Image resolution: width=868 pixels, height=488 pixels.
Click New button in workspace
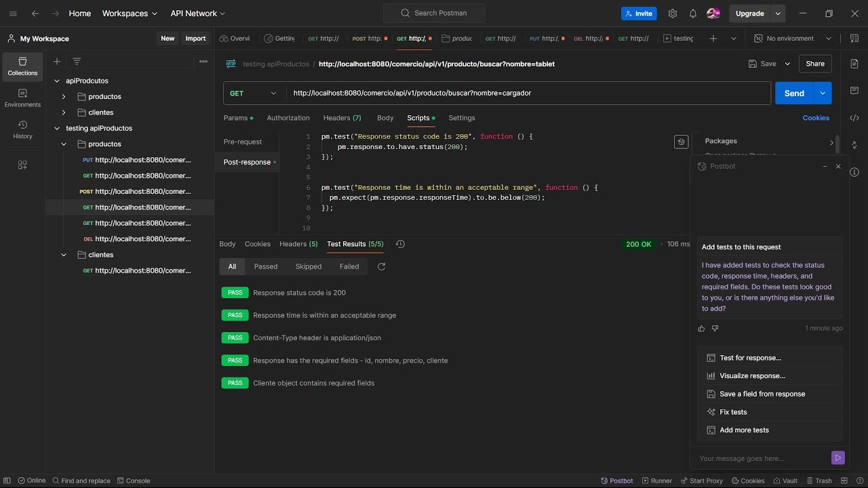pyautogui.click(x=167, y=39)
